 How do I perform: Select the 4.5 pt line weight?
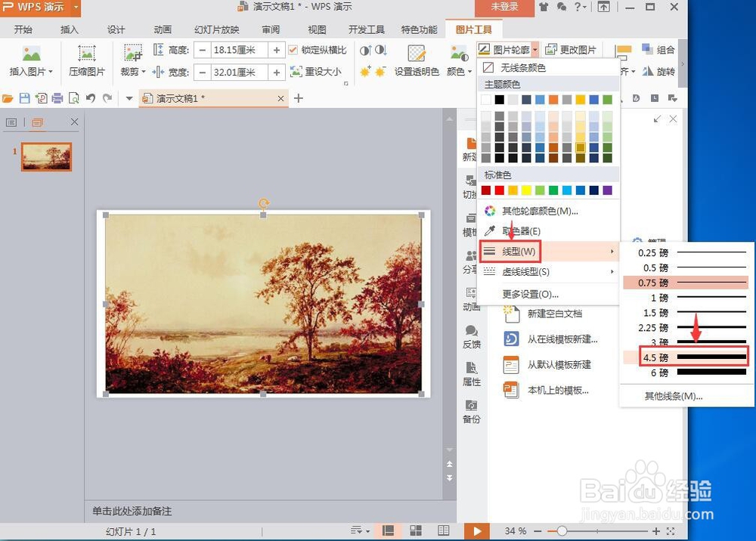[x=686, y=357]
